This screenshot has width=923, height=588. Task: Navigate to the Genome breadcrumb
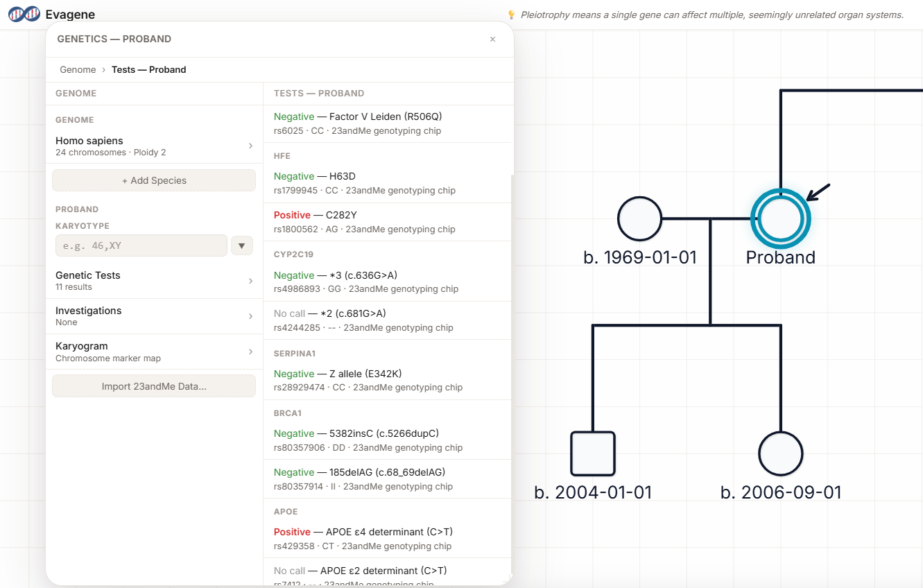click(x=78, y=69)
